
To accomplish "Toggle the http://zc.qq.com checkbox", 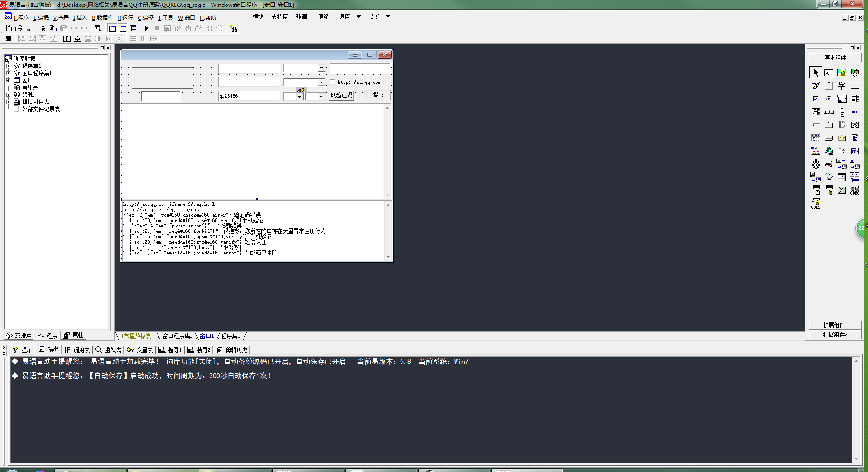I will (x=333, y=82).
